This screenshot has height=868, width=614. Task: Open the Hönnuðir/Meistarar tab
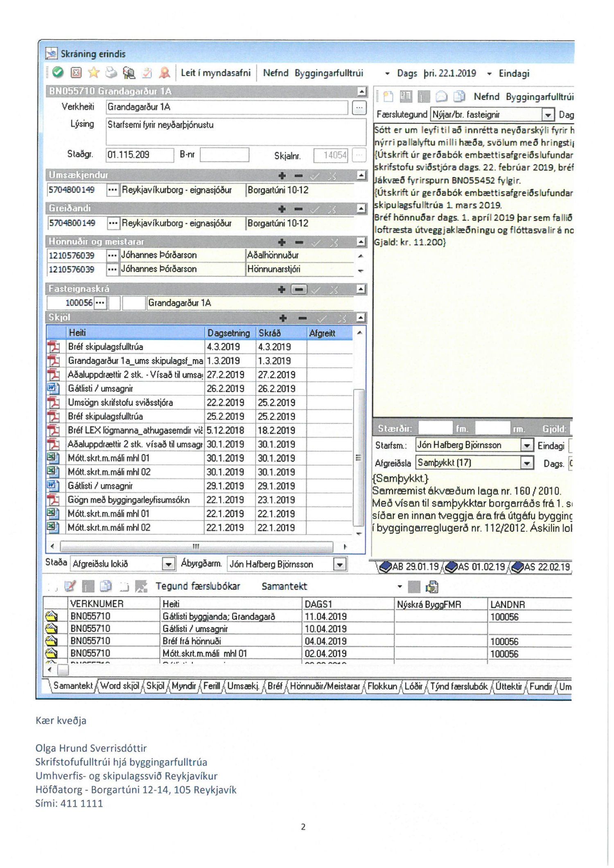[325, 686]
